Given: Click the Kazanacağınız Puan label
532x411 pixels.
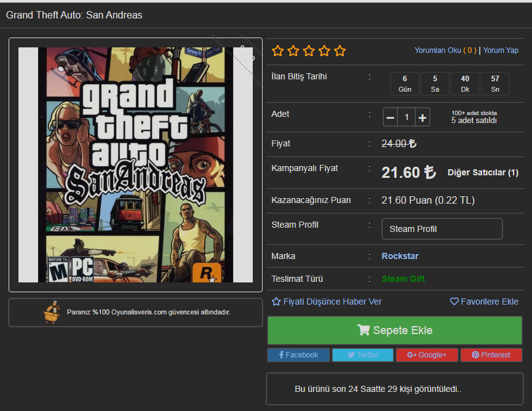Looking at the screenshot, I should [x=311, y=200].
